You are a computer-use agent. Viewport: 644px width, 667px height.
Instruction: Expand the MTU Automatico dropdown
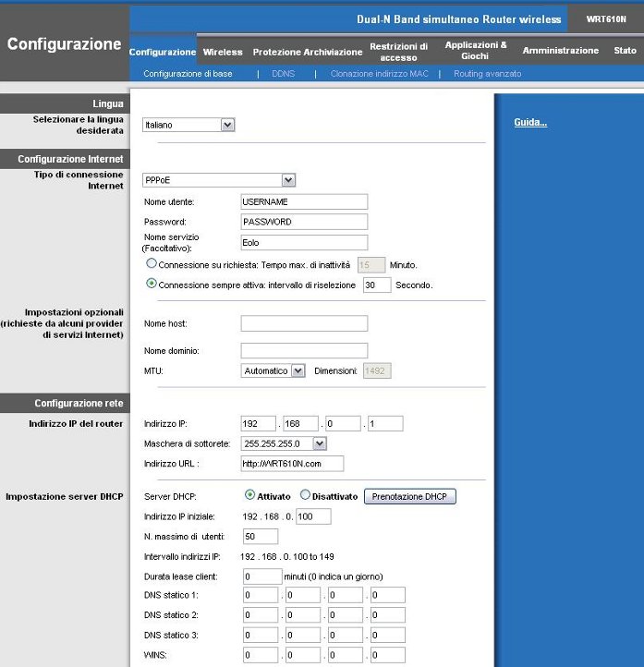[273, 371]
